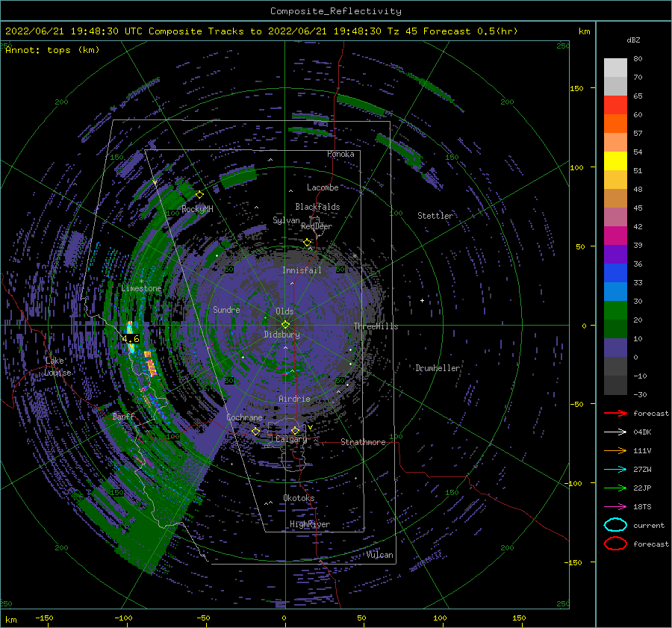Viewport: 672px width, 628px height.
Task: Click the cyan current ellipse icon
Action: point(615,525)
